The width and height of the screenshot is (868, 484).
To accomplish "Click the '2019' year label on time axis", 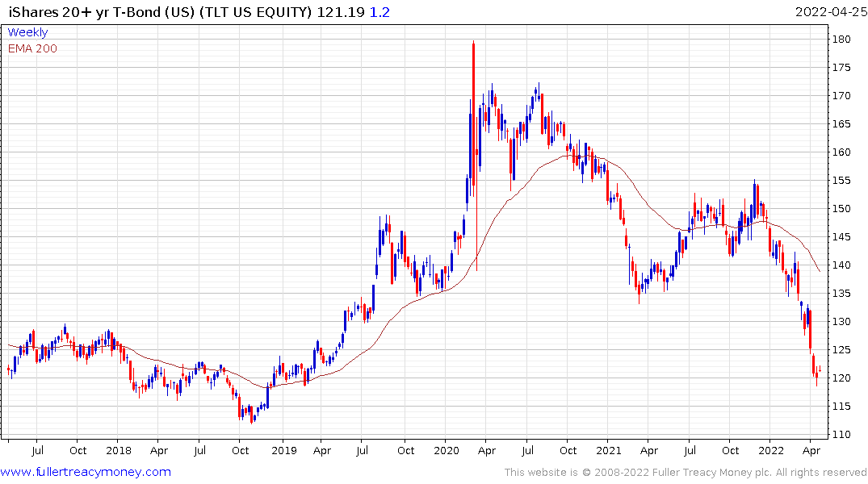I will click(x=284, y=450).
